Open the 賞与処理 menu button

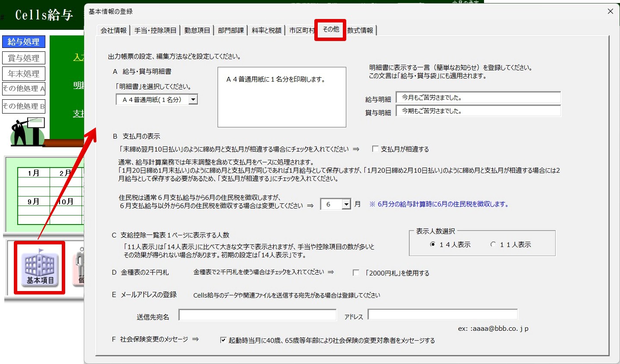[x=24, y=58]
